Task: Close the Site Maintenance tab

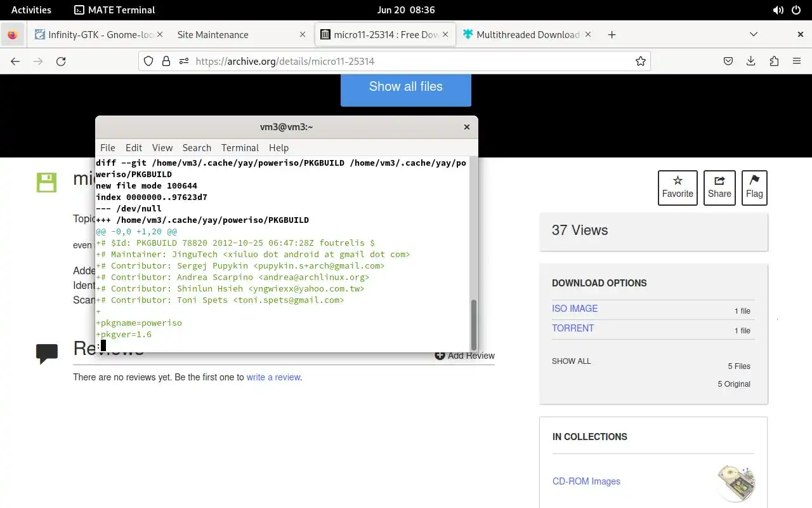Action: pyautogui.click(x=303, y=35)
